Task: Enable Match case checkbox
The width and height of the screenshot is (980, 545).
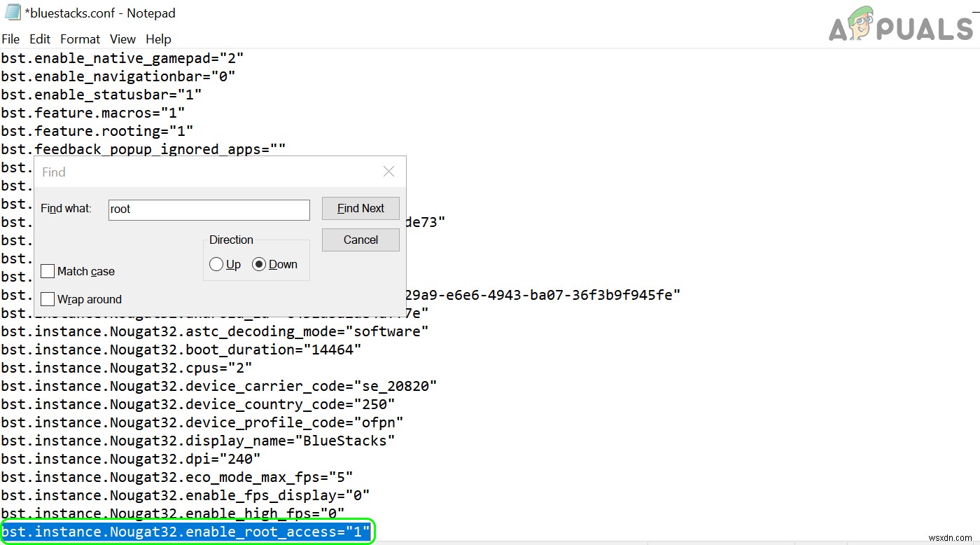Action: click(48, 271)
